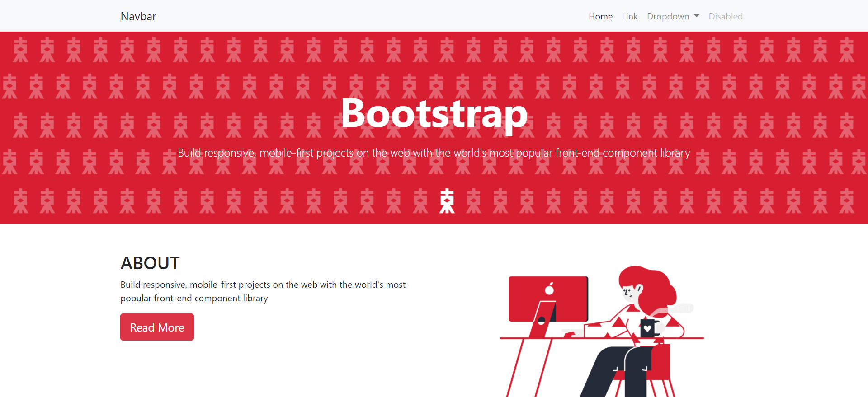Go to the Home nav item

click(600, 16)
